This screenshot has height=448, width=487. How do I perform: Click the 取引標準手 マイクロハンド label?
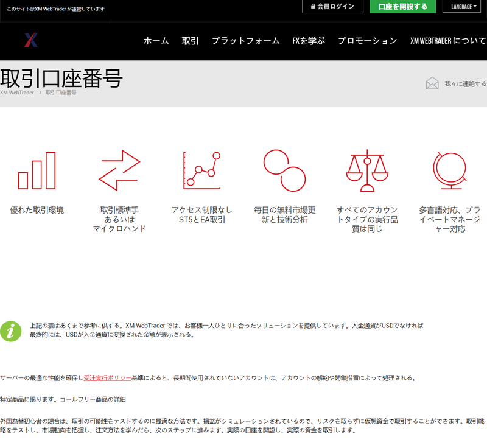[x=119, y=220]
